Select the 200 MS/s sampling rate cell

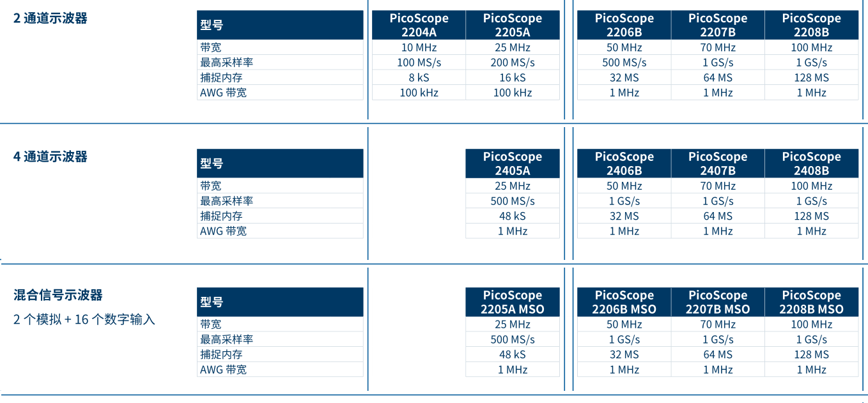tap(513, 63)
